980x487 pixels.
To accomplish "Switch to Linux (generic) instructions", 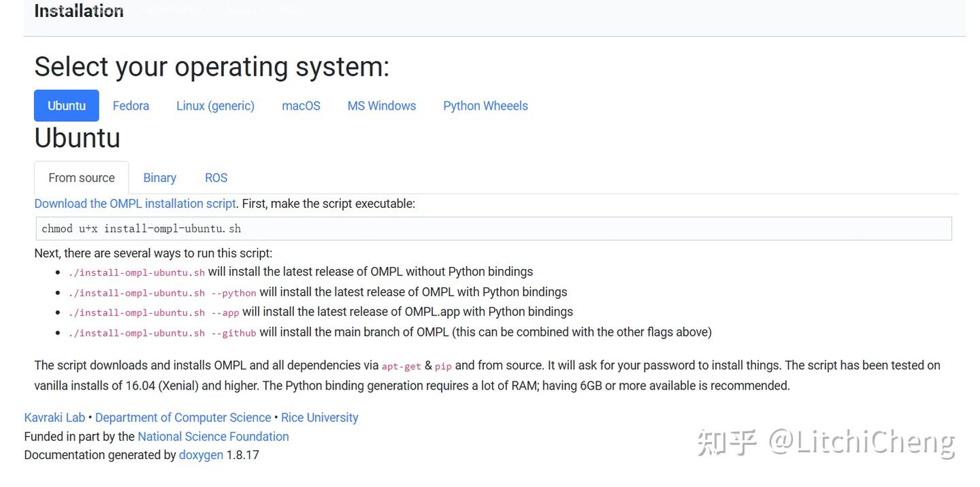I will 215,106.
